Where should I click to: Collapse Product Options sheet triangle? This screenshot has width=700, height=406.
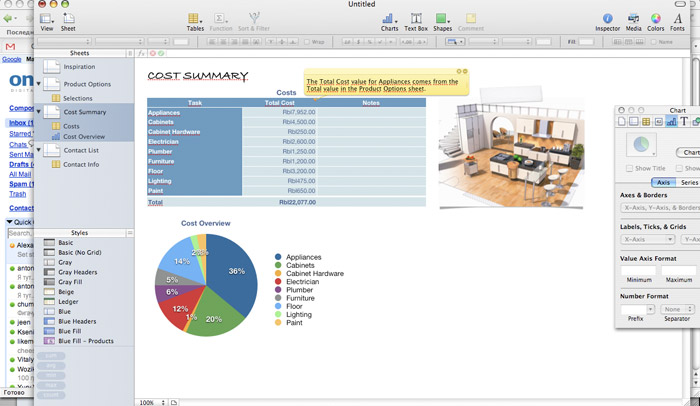(38, 84)
